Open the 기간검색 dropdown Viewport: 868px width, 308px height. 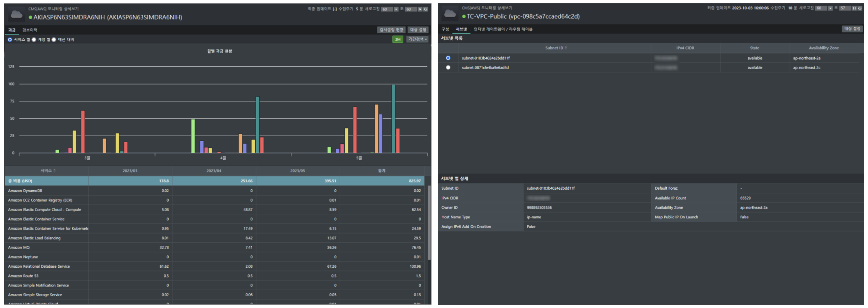[417, 39]
